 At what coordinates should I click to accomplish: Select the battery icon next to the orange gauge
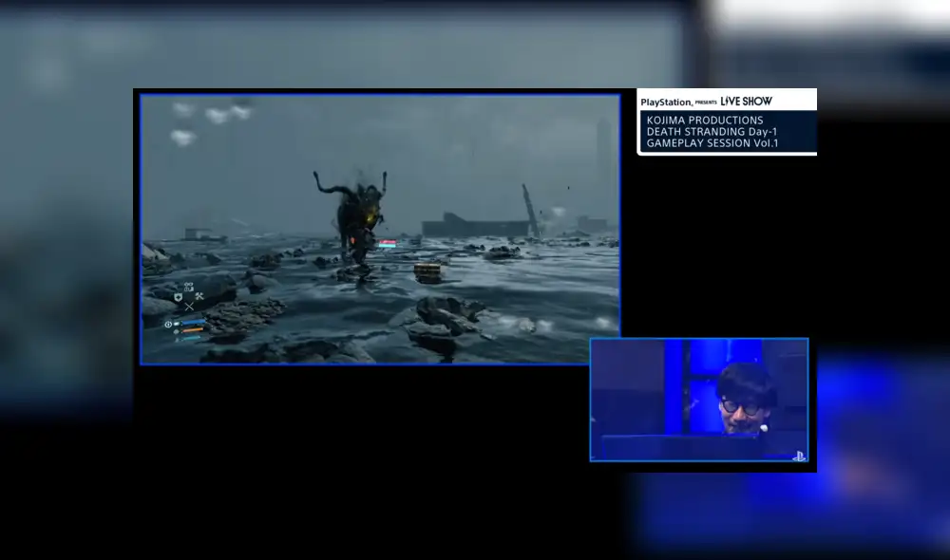tap(176, 330)
